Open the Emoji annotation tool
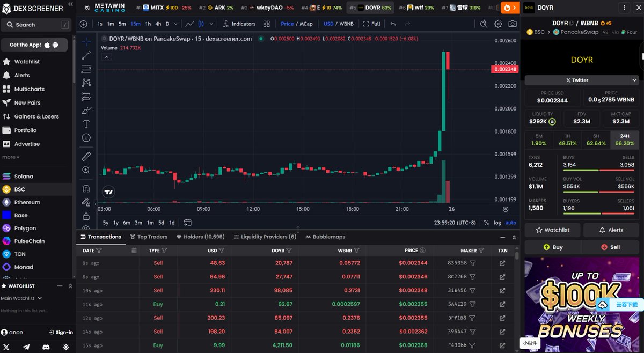644x353 pixels. tap(86, 137)
